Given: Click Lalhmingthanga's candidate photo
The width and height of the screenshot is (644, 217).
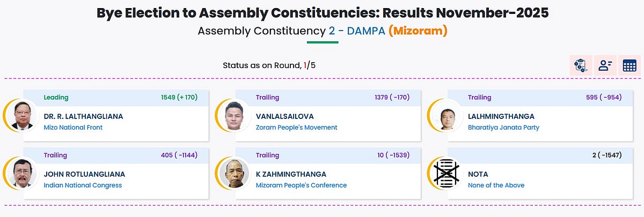Looking at the screenshot, I should click(447, 116).
